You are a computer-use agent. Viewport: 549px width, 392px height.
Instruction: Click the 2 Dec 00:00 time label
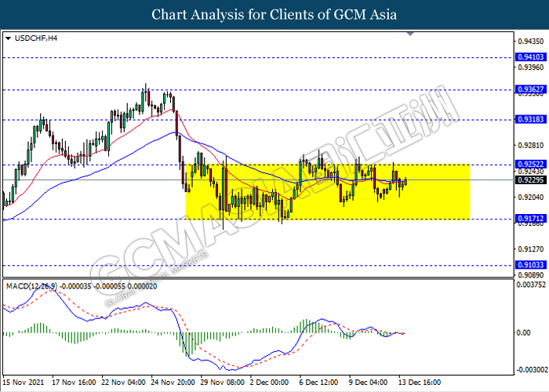[270, 383]
